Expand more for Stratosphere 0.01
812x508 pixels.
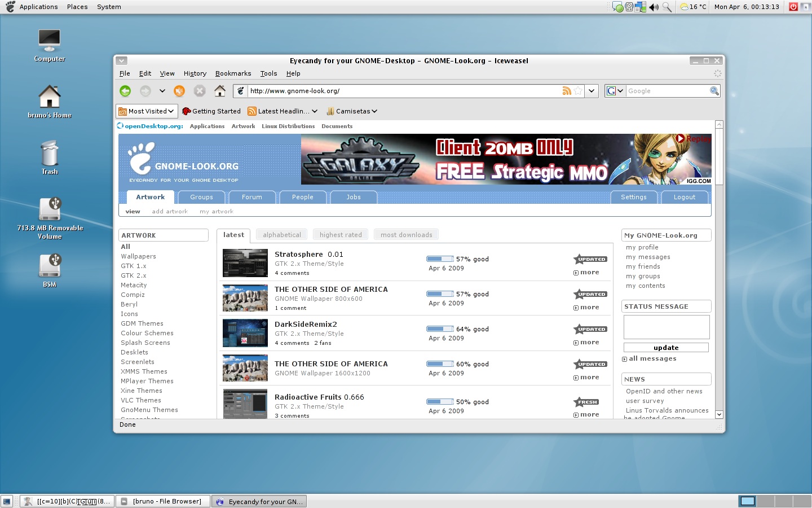click(586, 273)
